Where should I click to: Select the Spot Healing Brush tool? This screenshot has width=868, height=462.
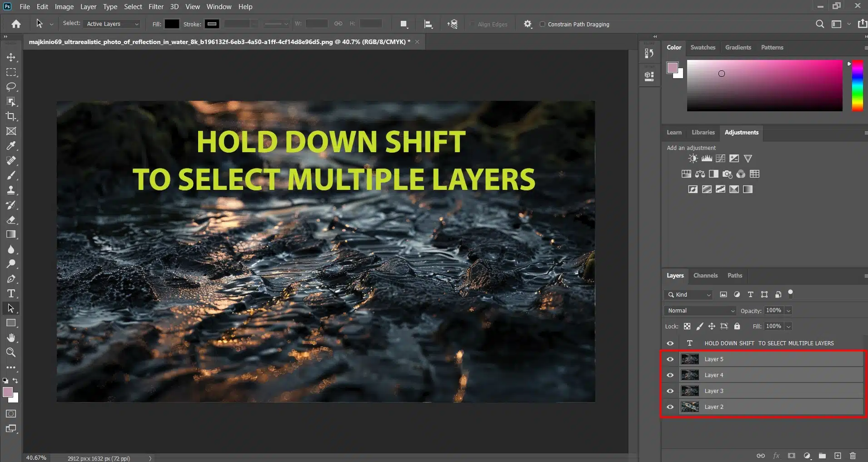click(x=11, y=160)
